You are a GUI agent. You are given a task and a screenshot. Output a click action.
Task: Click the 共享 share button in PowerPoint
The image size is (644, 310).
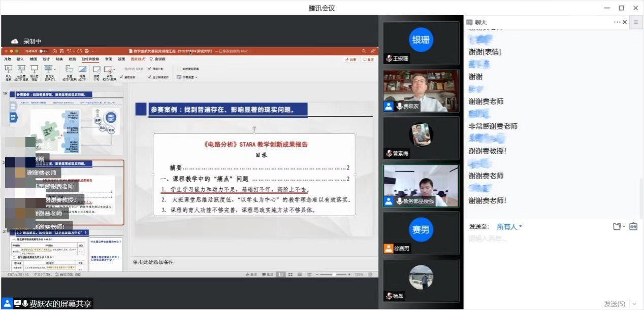[351, 59]
